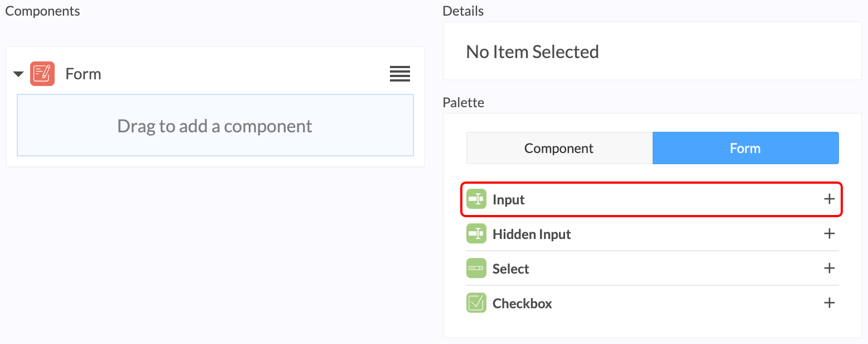Add Hidden Input using its plus icon
The image size is (868, 344).
(830, 233)
